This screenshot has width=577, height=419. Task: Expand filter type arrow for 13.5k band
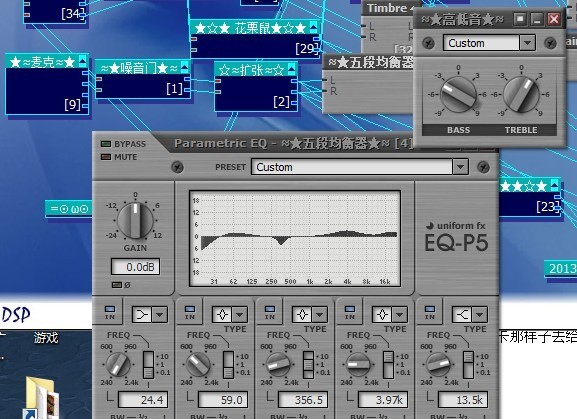point(479,315)
